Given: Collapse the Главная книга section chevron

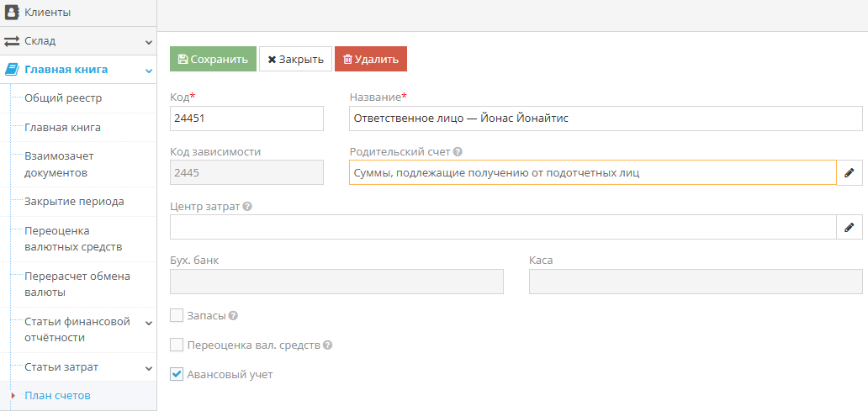Looking at the screenshot, I should click(148, 71).
